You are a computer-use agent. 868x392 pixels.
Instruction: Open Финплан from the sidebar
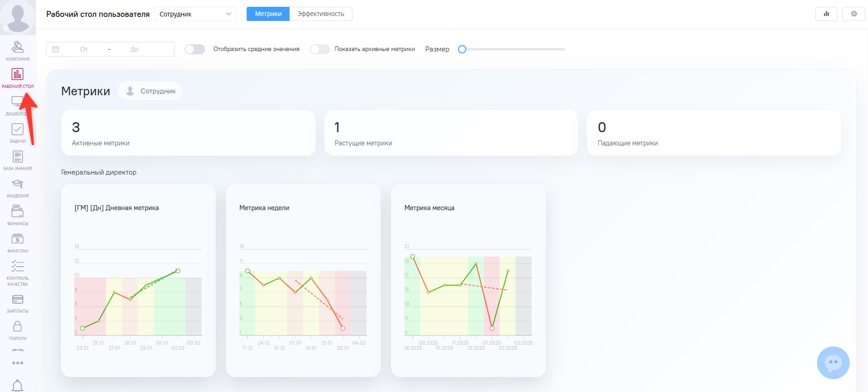click(17, 242)
